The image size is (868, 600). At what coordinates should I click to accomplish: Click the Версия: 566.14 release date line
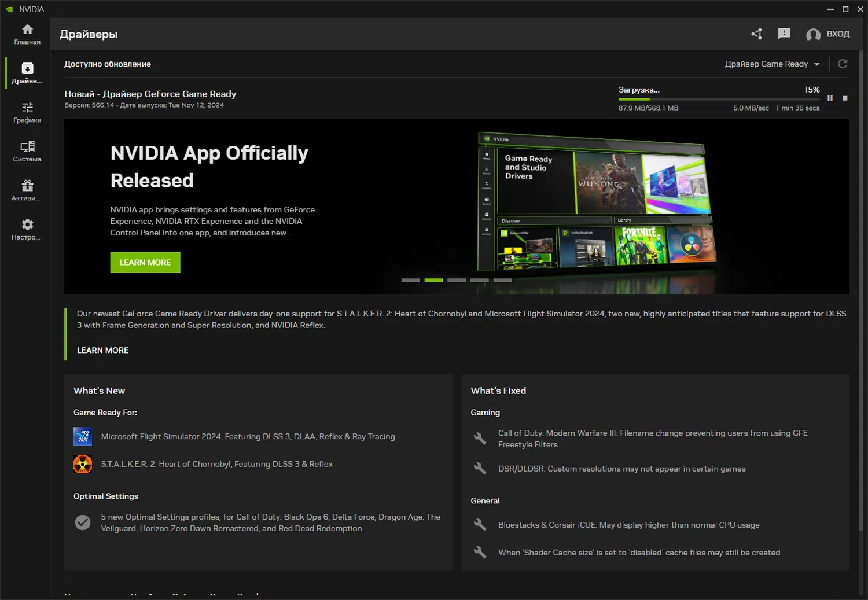click(x=144, y=105)
